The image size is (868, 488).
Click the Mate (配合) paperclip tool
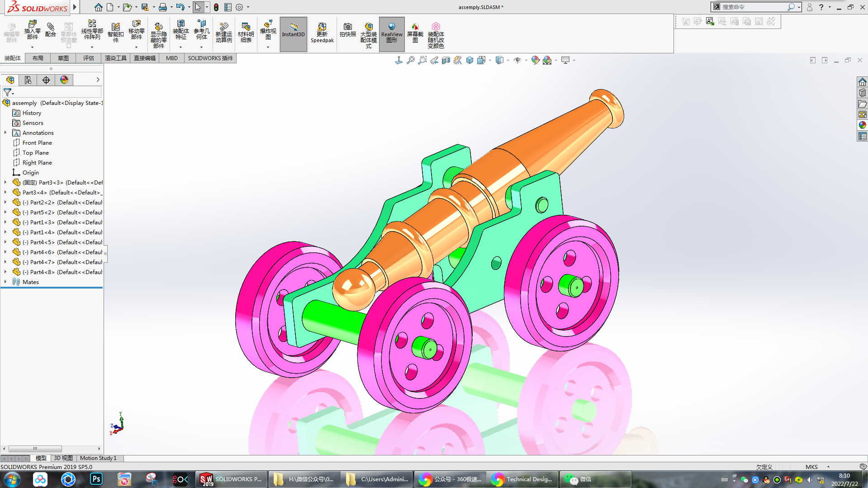point(51,30)
